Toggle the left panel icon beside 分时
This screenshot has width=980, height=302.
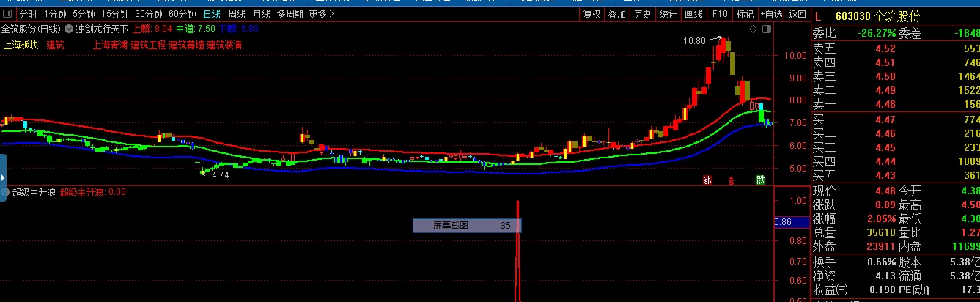point(7,14)
